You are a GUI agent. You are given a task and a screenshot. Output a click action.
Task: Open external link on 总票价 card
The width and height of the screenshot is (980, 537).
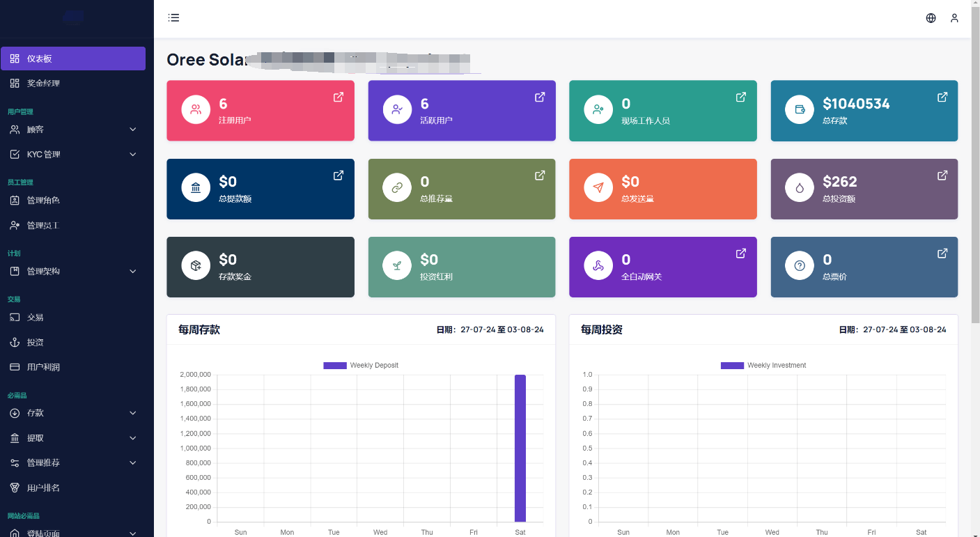coord(942,254)
